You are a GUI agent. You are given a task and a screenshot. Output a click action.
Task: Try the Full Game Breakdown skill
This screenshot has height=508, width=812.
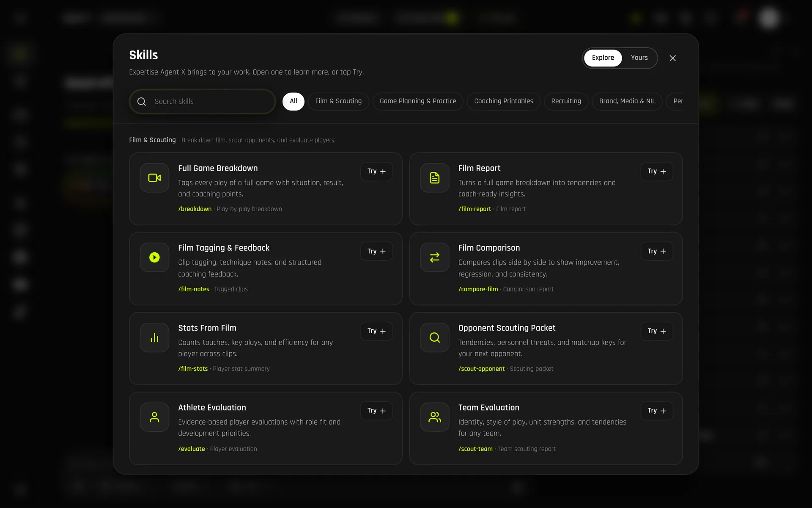[376, 171]
